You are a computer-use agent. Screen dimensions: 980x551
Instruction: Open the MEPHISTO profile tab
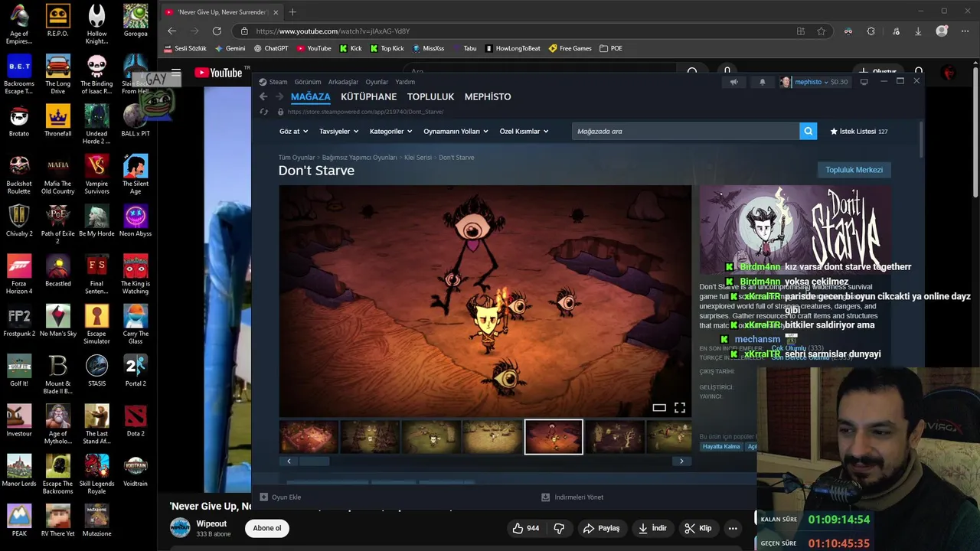[x=488, y=96]
